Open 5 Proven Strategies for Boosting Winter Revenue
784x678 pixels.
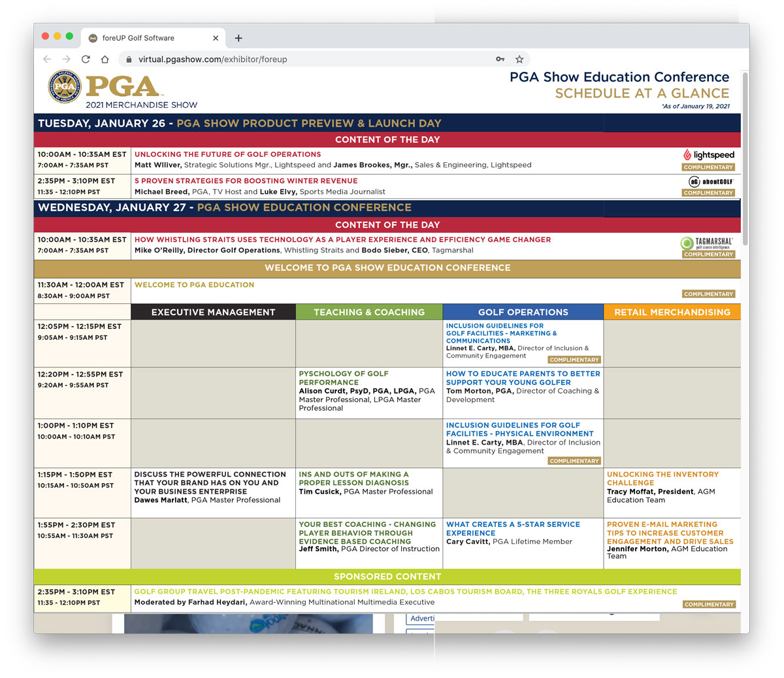(246, 180)
